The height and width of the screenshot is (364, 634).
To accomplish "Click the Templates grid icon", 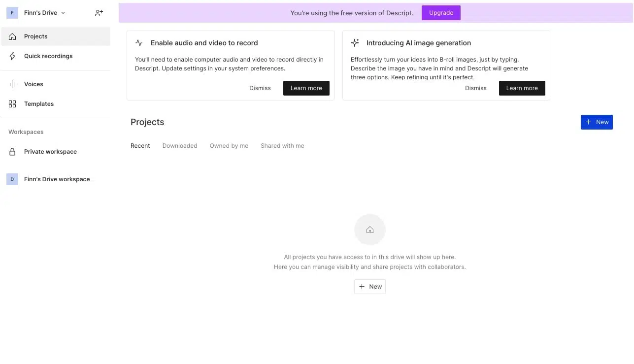I will point(12,103).
